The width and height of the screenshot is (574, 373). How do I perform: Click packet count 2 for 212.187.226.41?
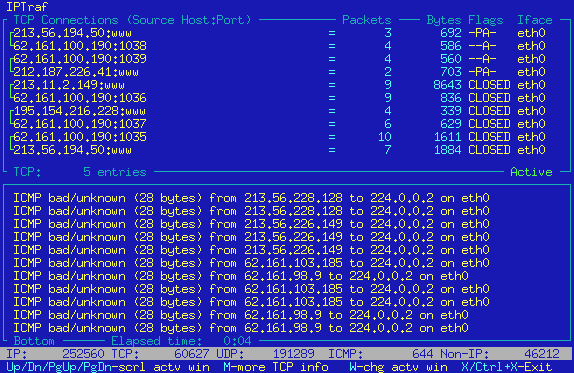(x=388, y=72)
